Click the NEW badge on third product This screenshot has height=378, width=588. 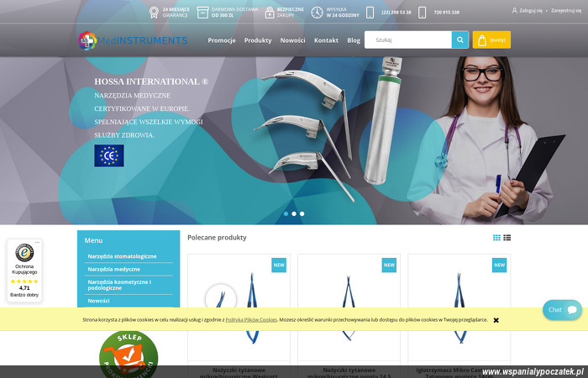[500, 265]
